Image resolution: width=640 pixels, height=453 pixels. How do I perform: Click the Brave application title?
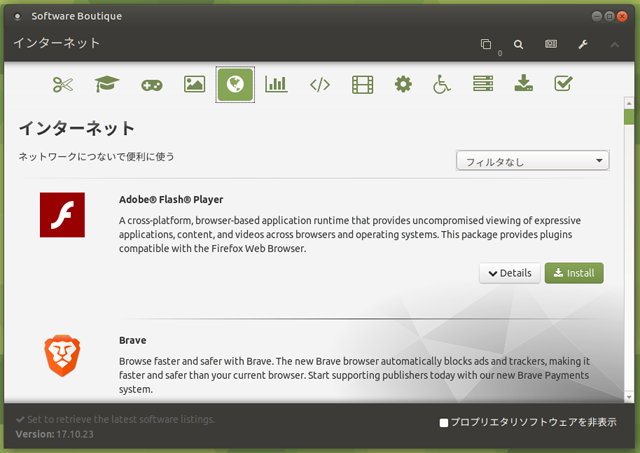pos(133,340)
